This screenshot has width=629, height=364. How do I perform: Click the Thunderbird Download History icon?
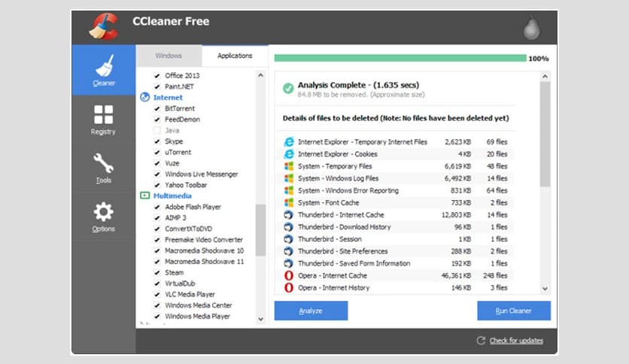click(289, 227)
